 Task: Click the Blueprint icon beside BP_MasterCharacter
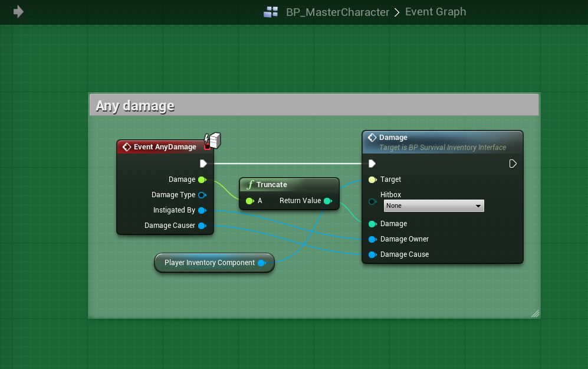tap(271, 12)
